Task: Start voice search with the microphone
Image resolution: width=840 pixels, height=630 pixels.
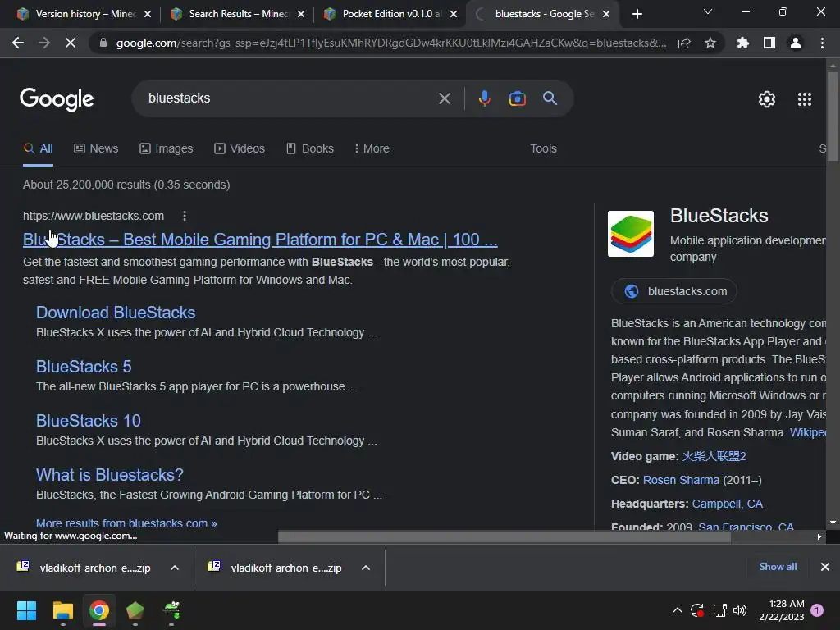Action: pos(484,98)
